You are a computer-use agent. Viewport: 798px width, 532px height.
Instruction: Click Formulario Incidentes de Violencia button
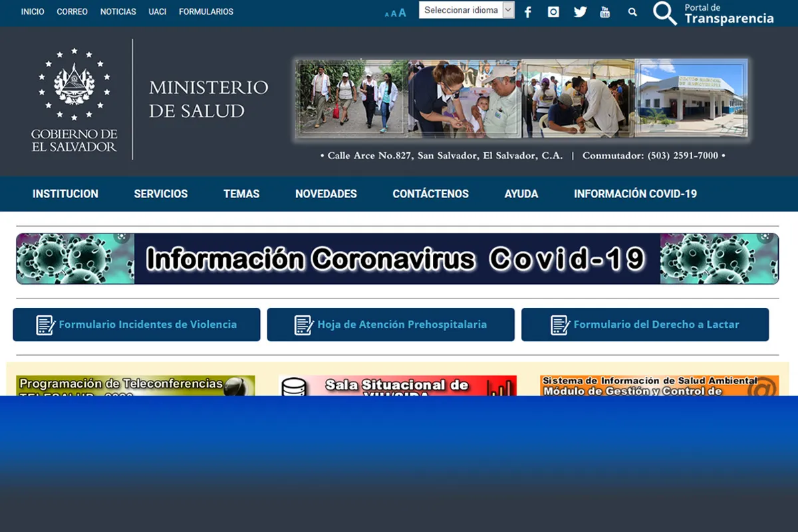[x=136, y=325]
